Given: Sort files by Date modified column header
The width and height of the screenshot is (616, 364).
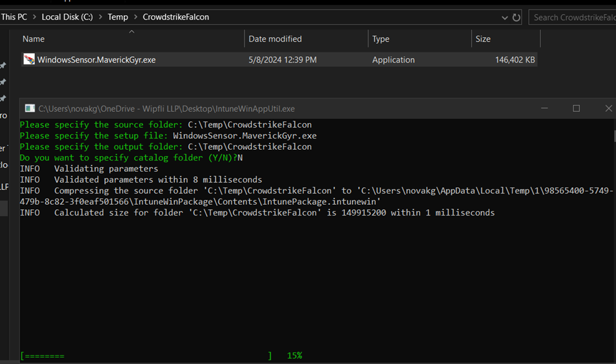Looking at the screenshot, I should click(x=275, y=39).
